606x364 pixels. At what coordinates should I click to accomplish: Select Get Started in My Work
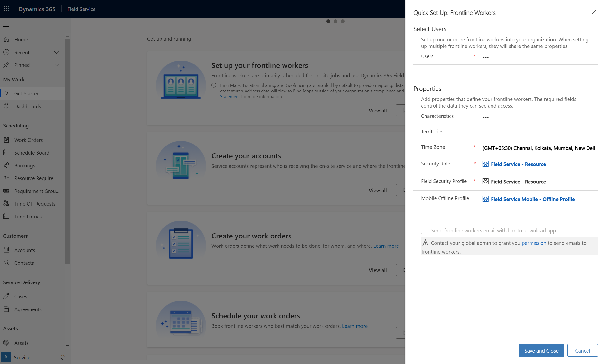tap(33, 93)
